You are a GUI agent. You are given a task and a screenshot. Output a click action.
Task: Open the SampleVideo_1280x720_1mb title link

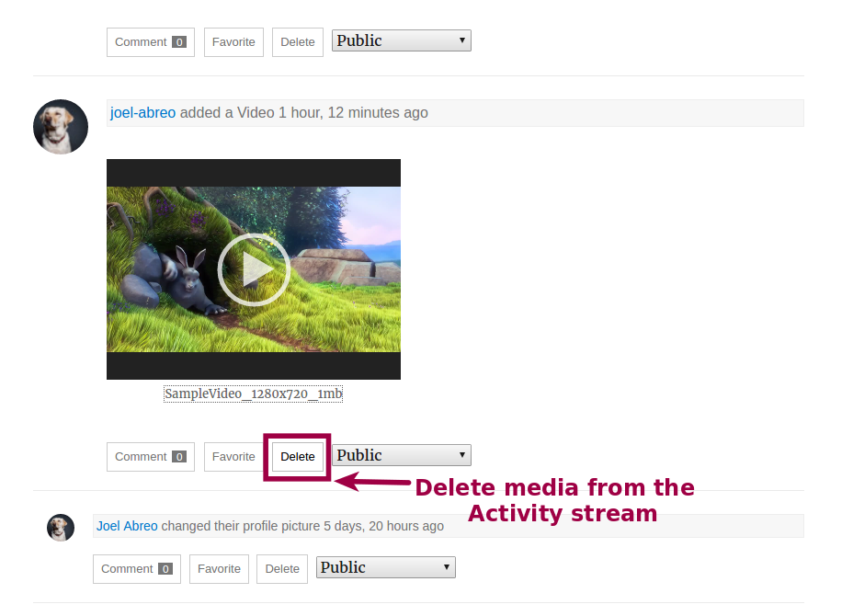click(x=253, y=394)
